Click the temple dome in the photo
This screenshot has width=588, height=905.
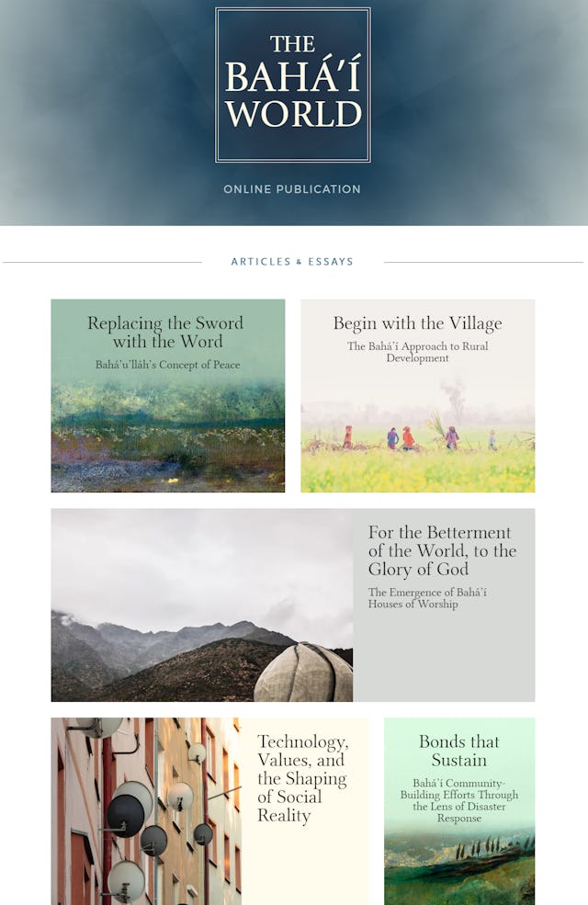point(303,673)
